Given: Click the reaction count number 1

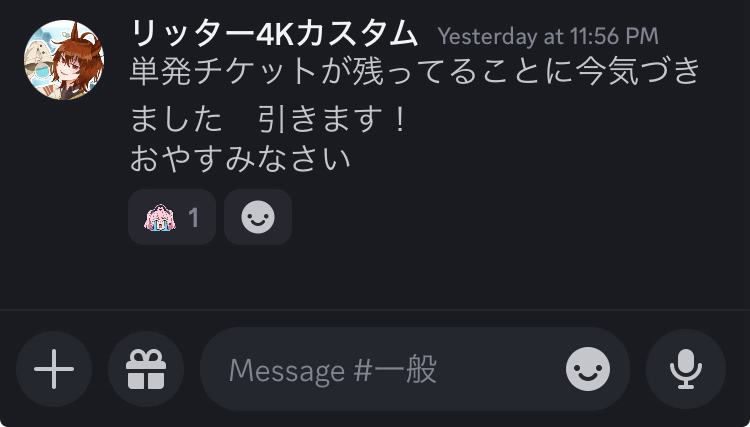Looking at the screenshot, I should [193, 218].
